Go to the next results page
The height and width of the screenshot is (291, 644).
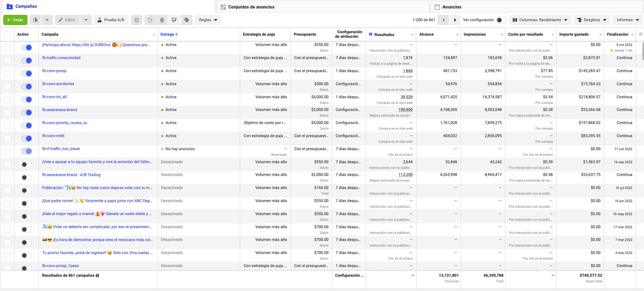click(x=455, y=20)
